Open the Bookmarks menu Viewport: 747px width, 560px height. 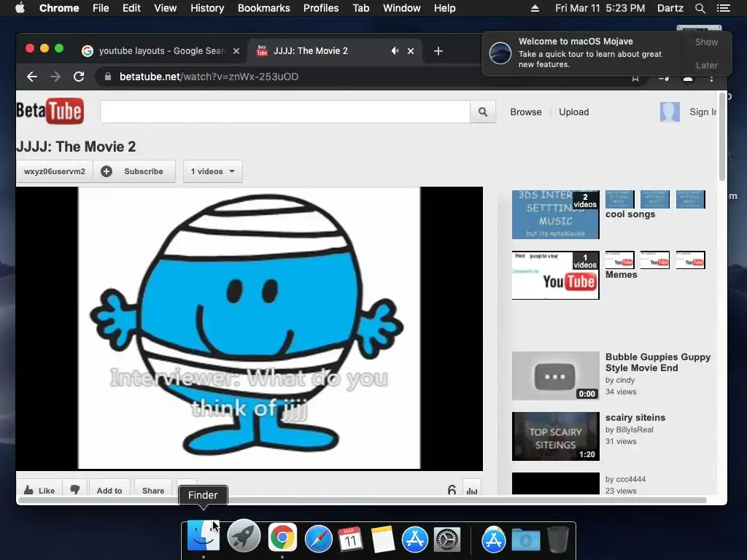pos(263,8)
